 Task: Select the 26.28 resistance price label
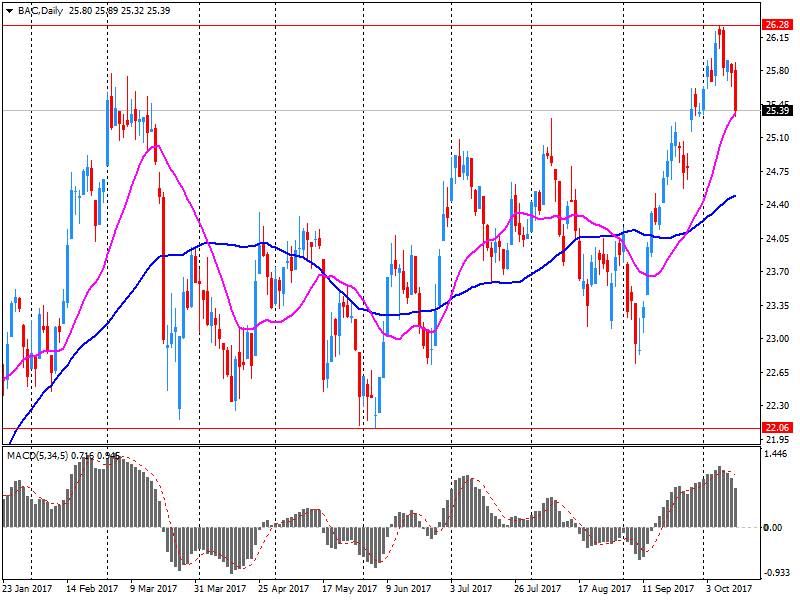pos(777,24)
